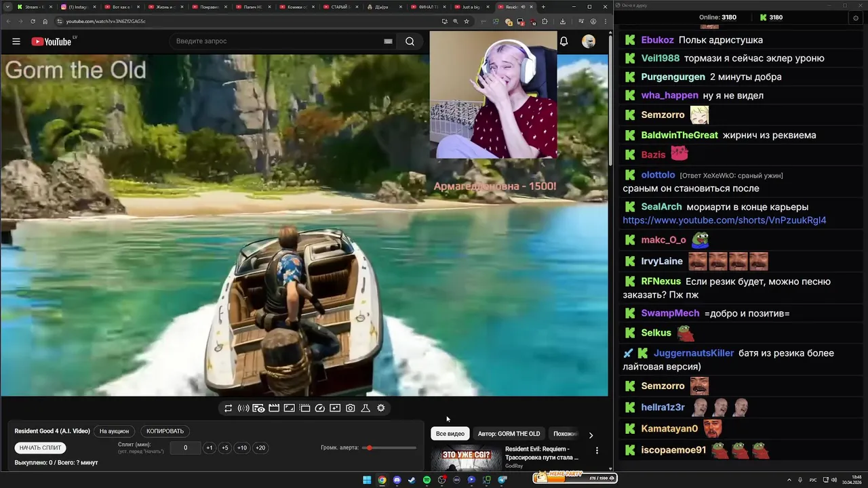Click the chat window settings icon near online count
868x488 pixels.
pos(856,18)
